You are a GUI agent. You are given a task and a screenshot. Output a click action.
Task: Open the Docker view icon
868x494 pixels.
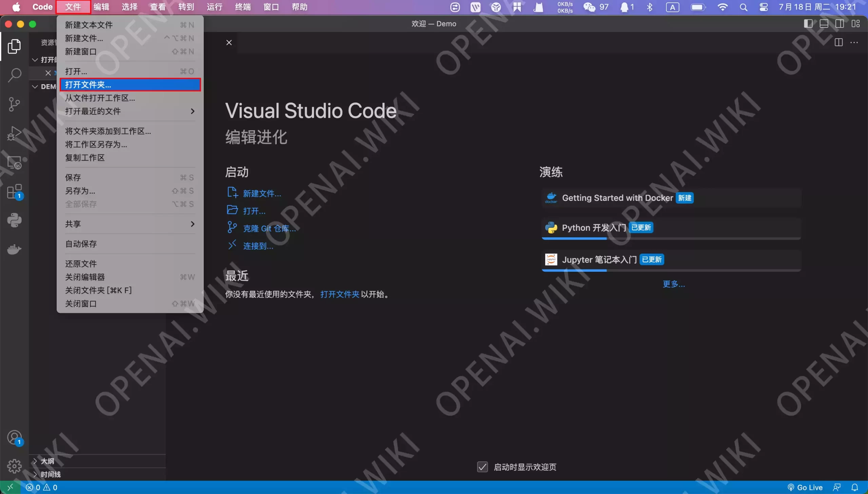coord(14,249)
